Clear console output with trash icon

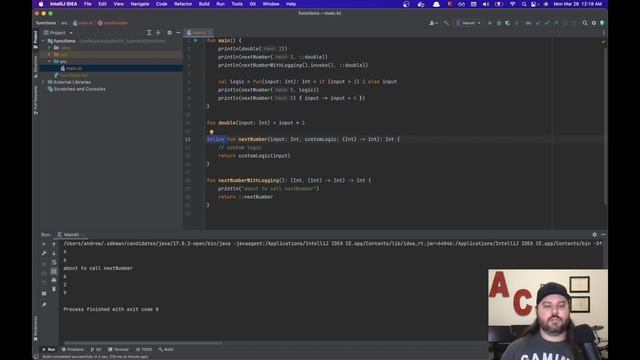(54, 289)
